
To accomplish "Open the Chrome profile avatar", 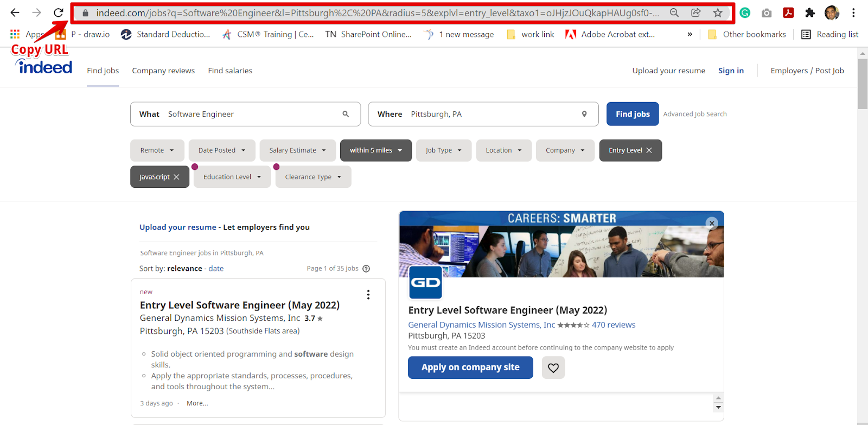I will (832, 12).
